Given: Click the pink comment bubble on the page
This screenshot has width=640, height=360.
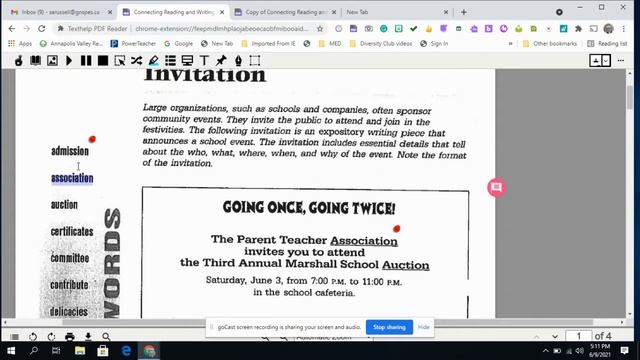Looking at the screenshot, I should (496, 187).
